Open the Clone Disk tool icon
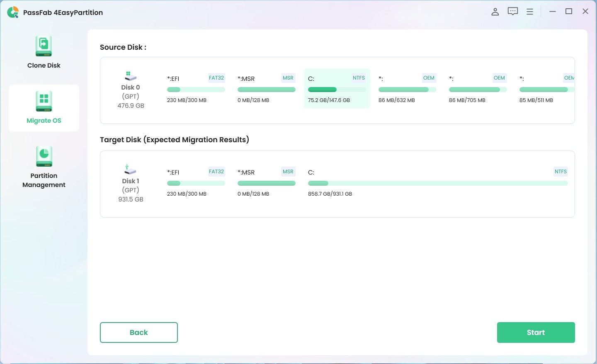The height and width of the screenshot is (364, 597). [x=44, y=46]
